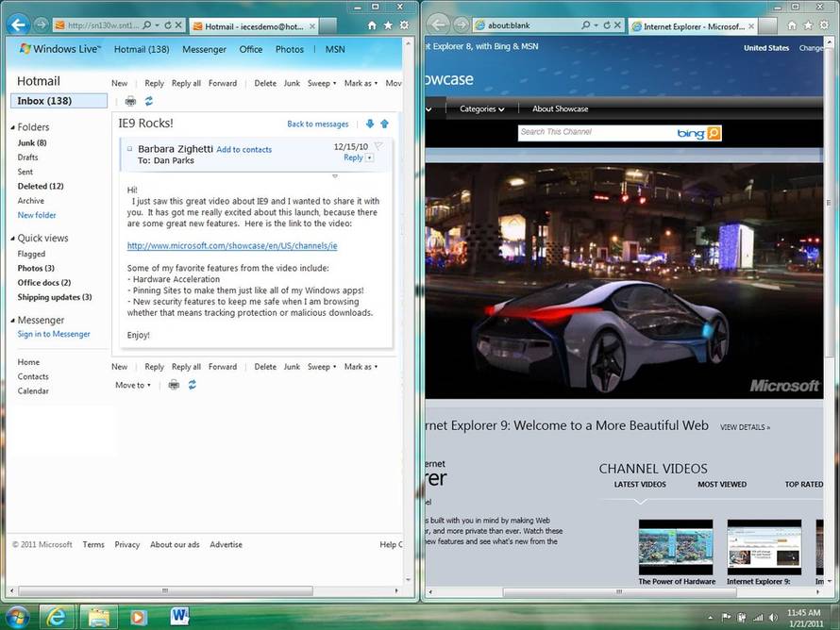Click the down arrow to view next message
The image size is (840, 630).
368,124
